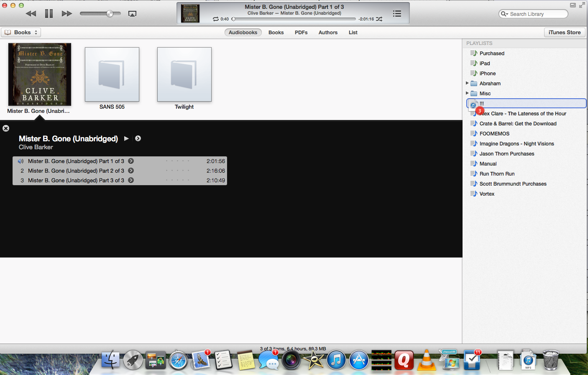
Task: Adjust the volume slider knob
Action: pyautogui.click(x=110, y=14)
